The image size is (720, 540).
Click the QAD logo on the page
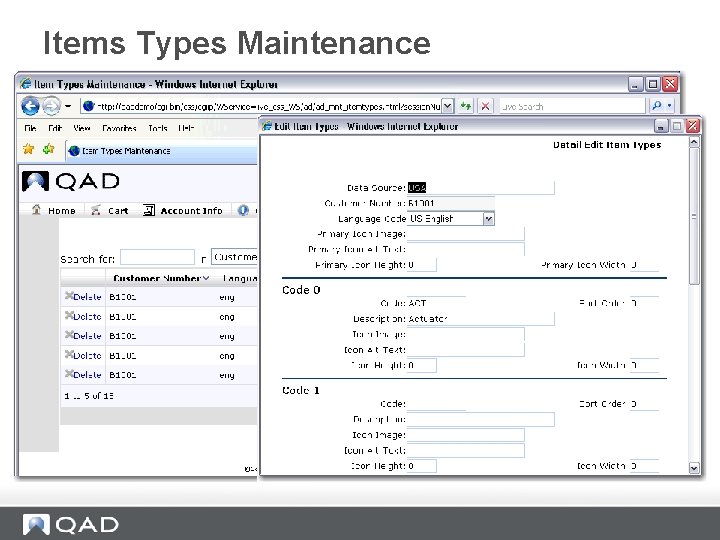pos(71,181)
